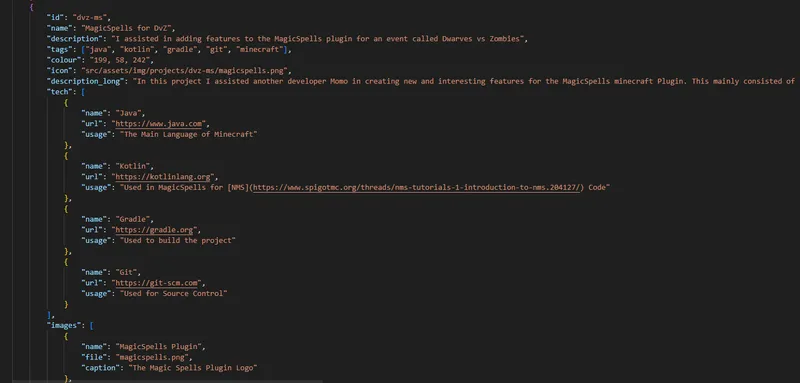The height and width of the screenshot is (383, 800).
Task: Follow the spigotmc.org NMS tutorials URL
Action: tap(416, 188)
